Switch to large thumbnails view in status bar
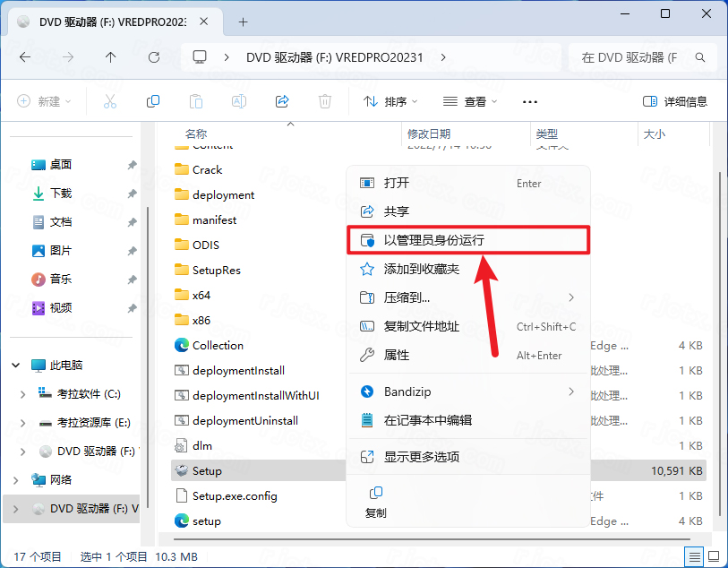Image resolution: width=728 pixels, height=568 pixels. pos(713,556)
